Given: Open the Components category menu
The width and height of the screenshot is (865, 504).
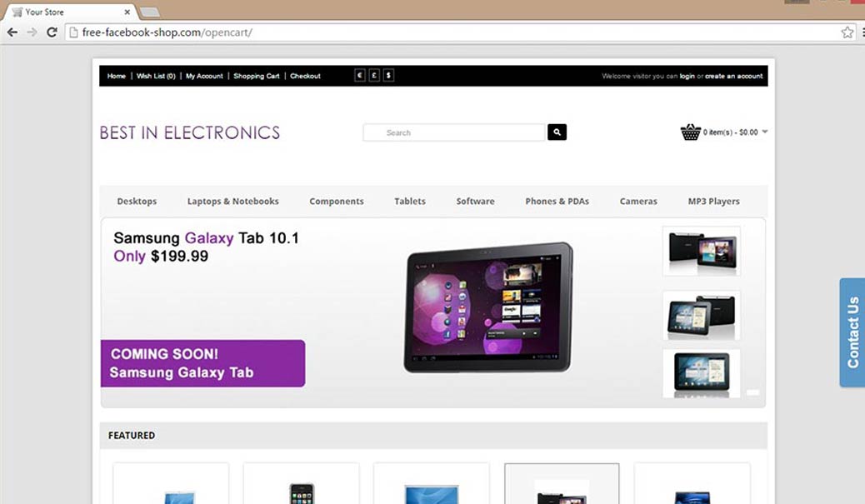Looking at the screenshot, I should pos(337,202).
